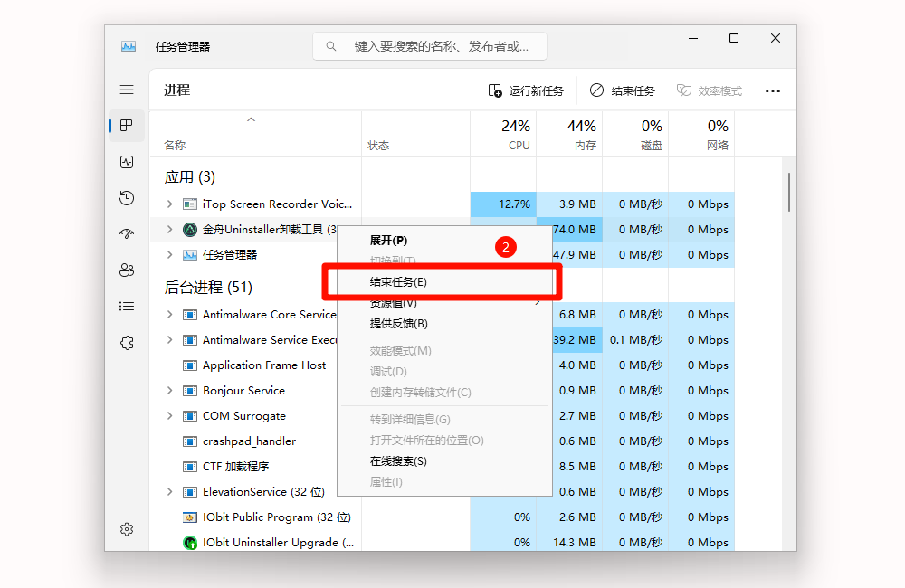Sort by the 名称 column header
The image size is (905, 588).
click(x=255, y=134)
